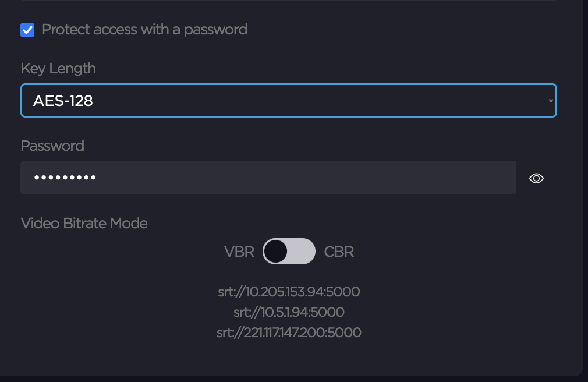
Task: Toggle the VBR/CBR video bitrate switch
Action: coord(289,252)
